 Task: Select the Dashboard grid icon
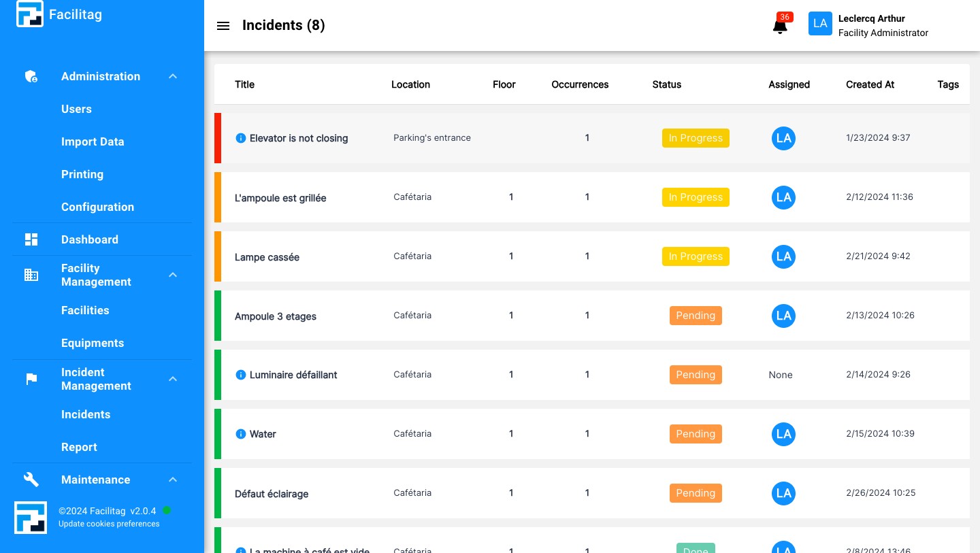click(x=31, y=239)
